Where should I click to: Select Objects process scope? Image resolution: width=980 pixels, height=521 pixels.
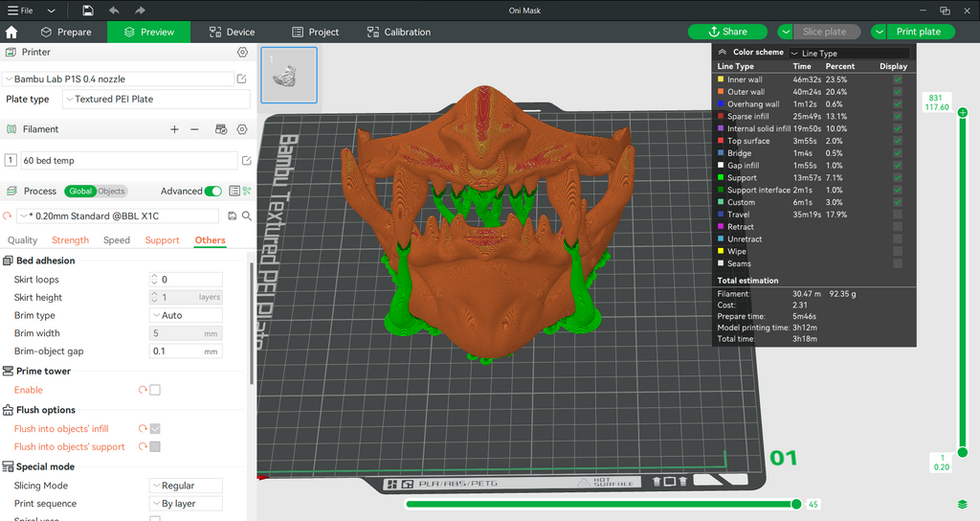111,192
